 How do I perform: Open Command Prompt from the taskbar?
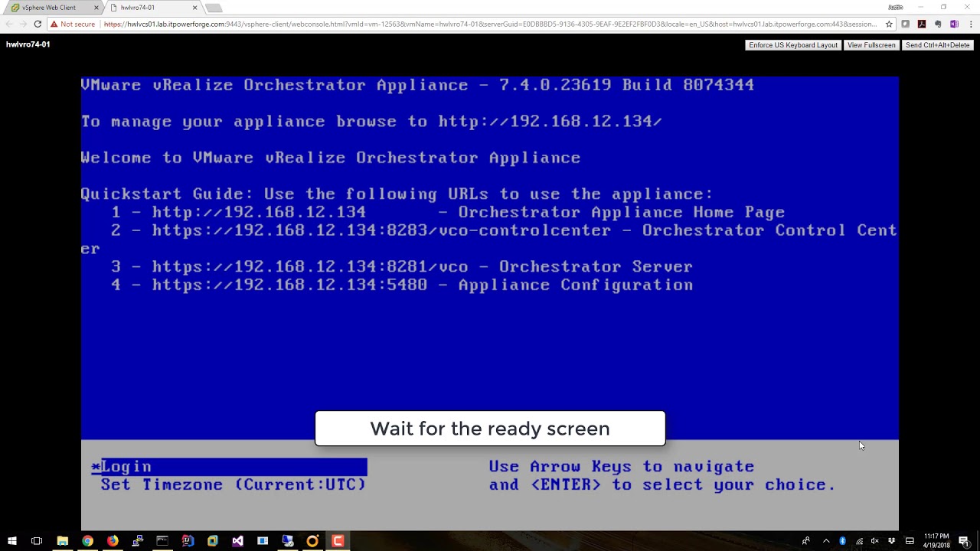(x=162, y=541)
